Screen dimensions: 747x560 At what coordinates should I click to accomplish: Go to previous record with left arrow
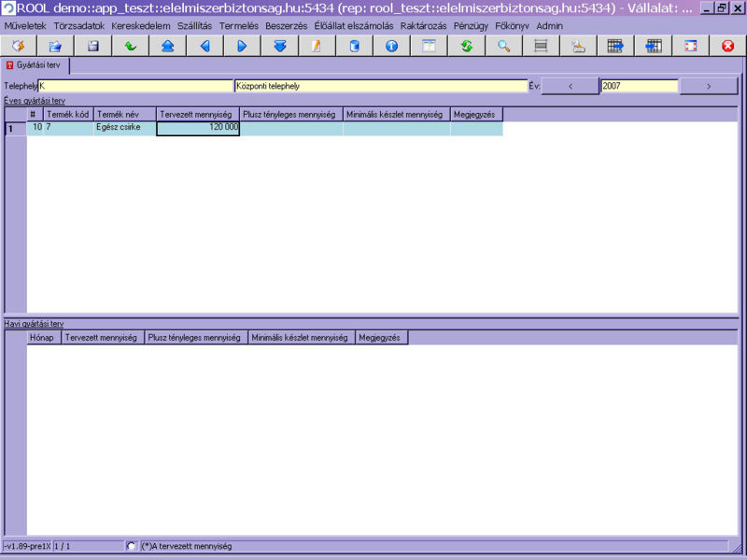click(204, 46)
